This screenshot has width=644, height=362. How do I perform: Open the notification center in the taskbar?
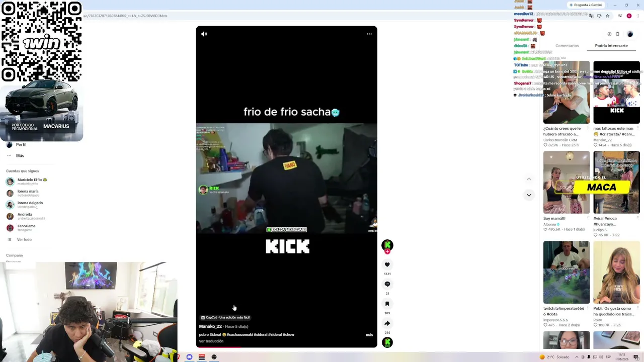636,357
